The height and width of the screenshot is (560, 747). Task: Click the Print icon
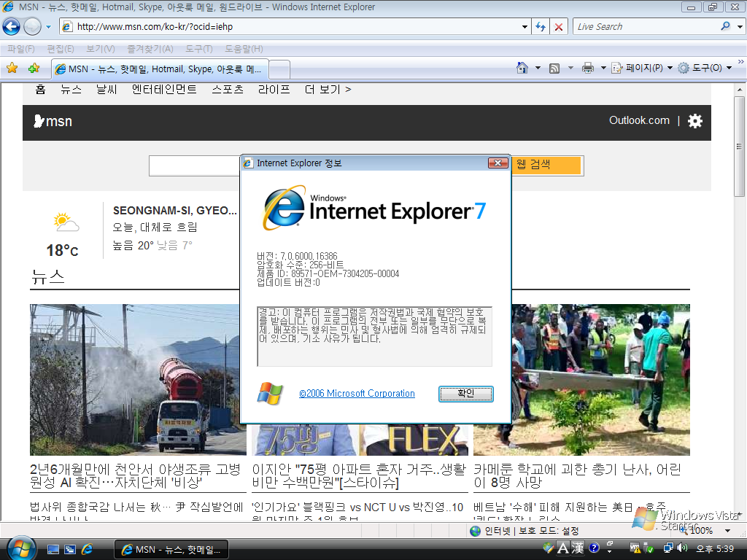coord(588,68)
